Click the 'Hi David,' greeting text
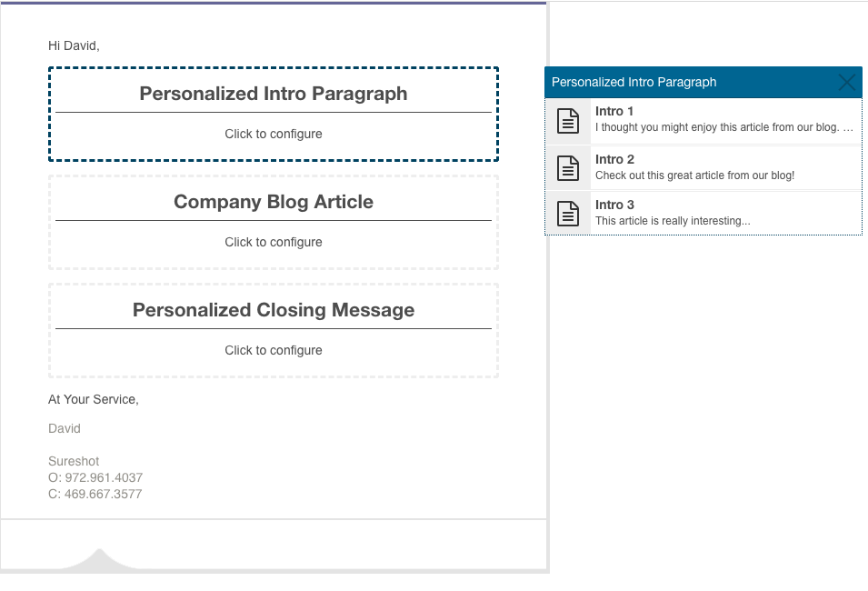 click(74, 45)
